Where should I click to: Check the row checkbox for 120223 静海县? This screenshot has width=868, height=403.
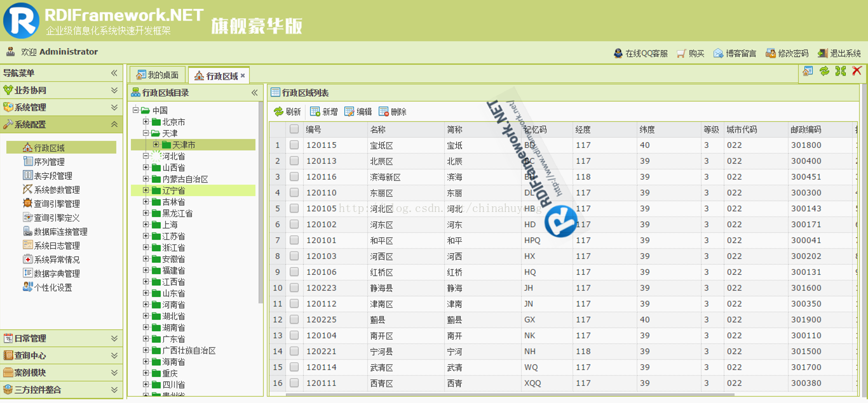pyautogui.click(x=294, y=287)
